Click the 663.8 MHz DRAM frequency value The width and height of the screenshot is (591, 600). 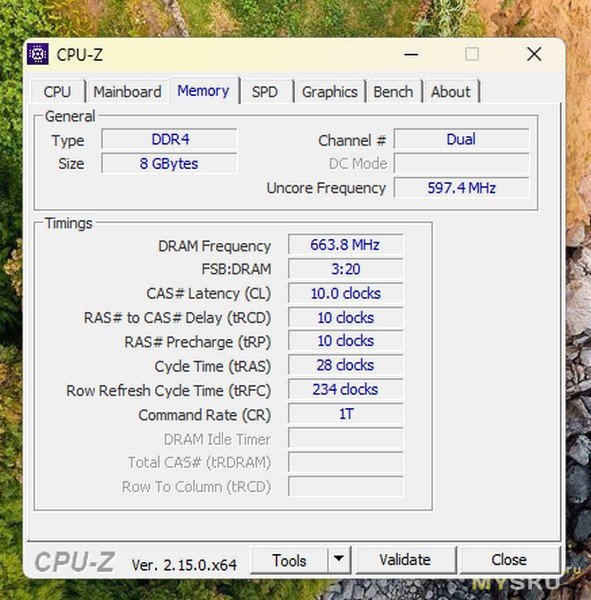click(345, 245)
